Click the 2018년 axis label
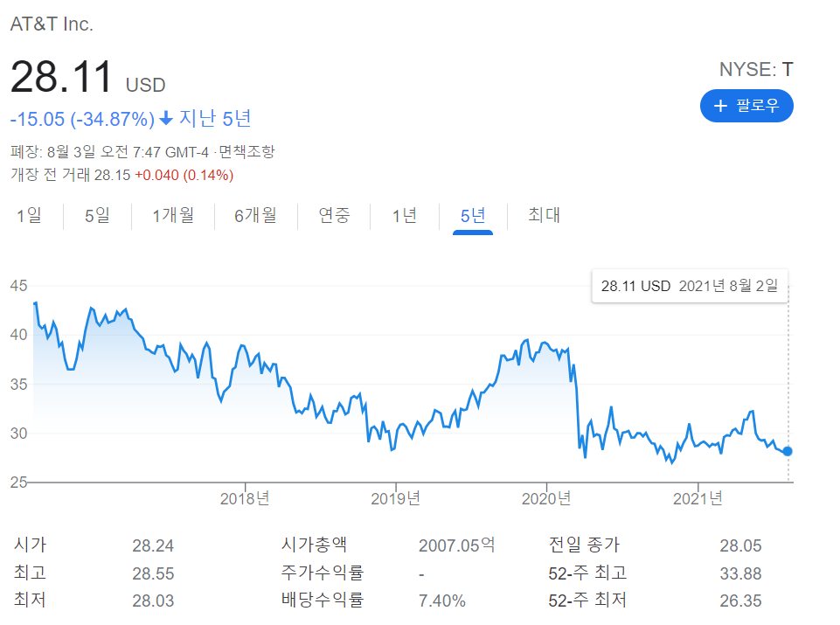Image resolution: width=840 pixels, height=625 pixels. click(245, 498)
